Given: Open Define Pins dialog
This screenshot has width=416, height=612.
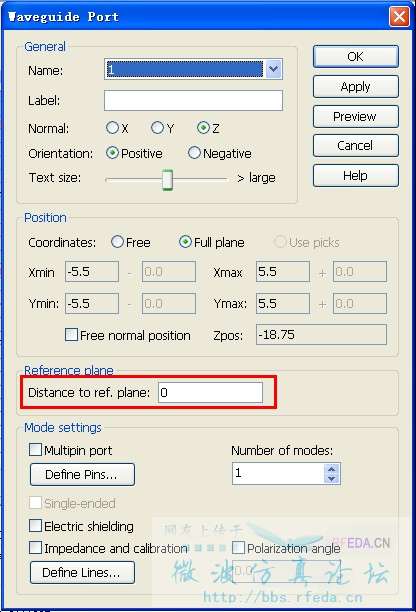Looking at the screenshot, I should (x=82, y=474).
